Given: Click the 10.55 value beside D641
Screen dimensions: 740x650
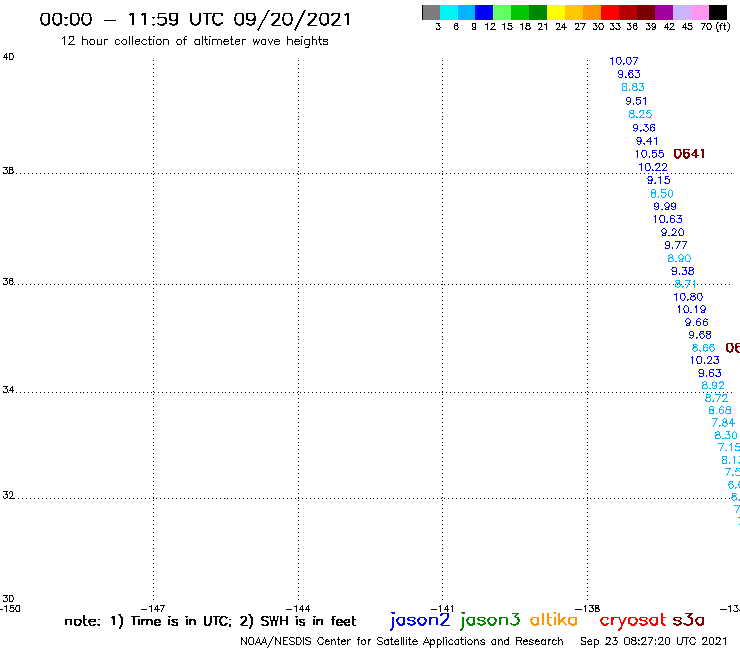Looking at the screenshot, I should point(649,154).
